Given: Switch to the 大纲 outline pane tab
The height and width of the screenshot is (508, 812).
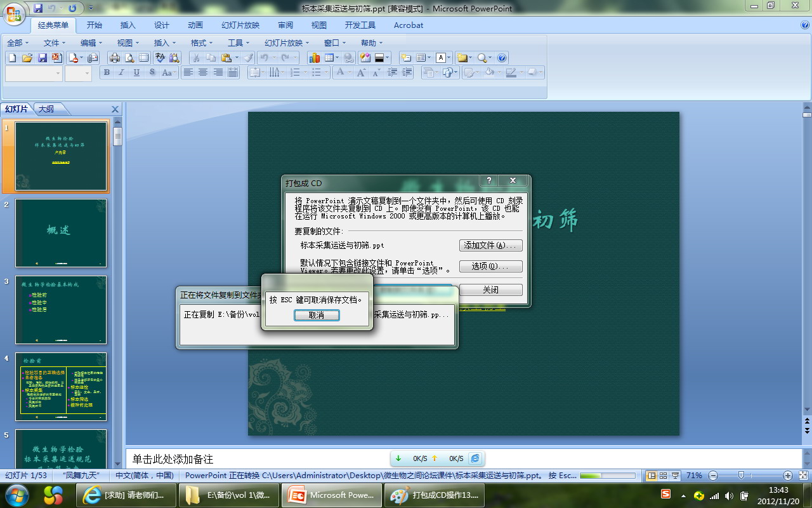Looking at the screenshot, I should 46,109.
